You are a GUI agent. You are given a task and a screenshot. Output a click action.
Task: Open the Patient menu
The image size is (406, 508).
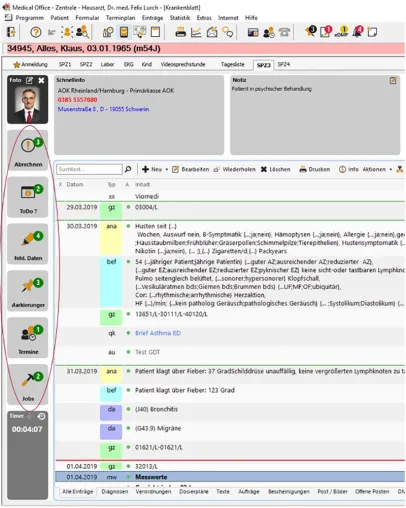click(x=59, y=18)
